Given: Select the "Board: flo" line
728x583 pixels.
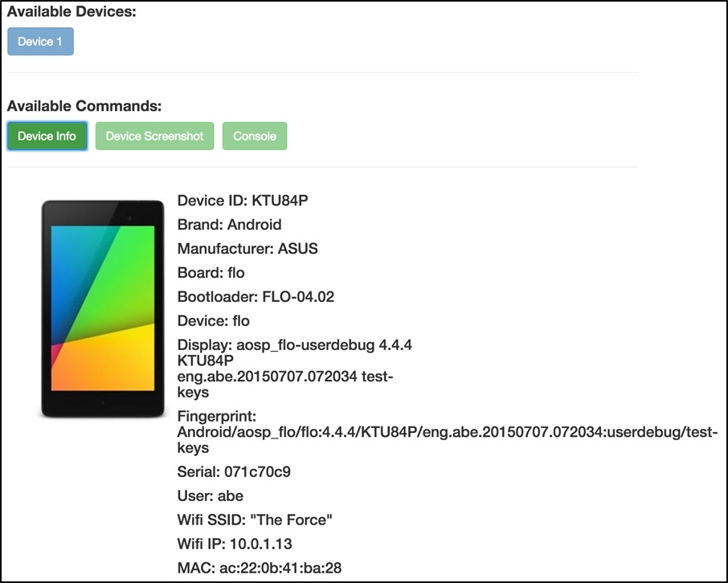Looking at the screenshot, I should [x=211, y=273].
